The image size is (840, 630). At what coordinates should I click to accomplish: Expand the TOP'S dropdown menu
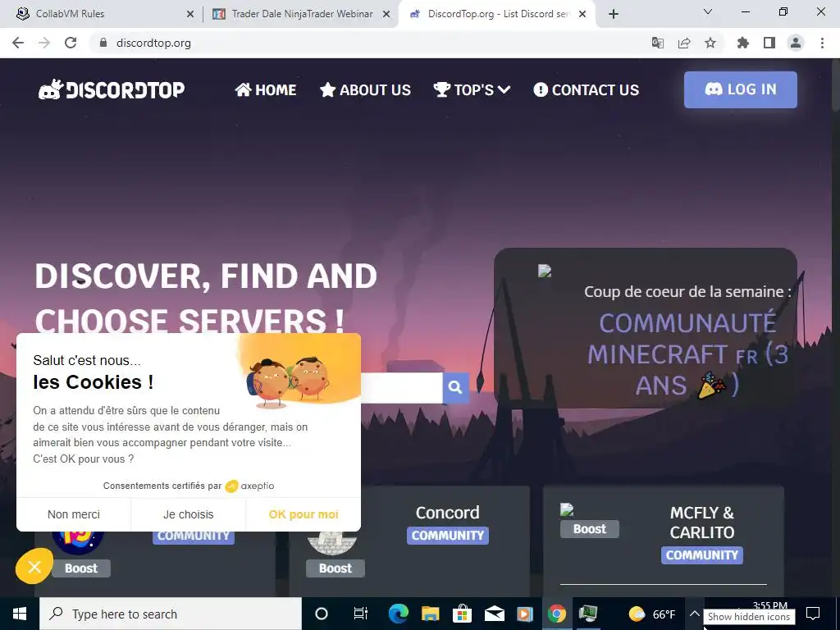472,89
